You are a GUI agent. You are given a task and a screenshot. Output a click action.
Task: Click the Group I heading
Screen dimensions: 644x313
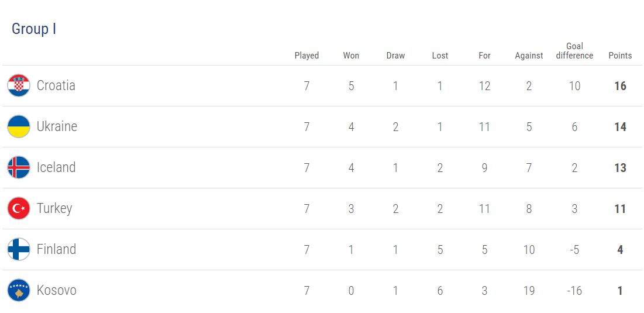click(34, 29)
